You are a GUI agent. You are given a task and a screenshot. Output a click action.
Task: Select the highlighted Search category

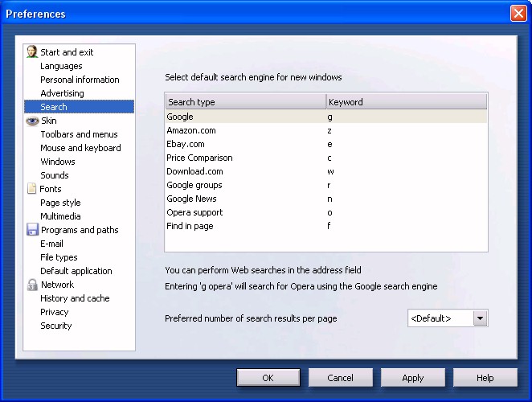coord(79,107)
